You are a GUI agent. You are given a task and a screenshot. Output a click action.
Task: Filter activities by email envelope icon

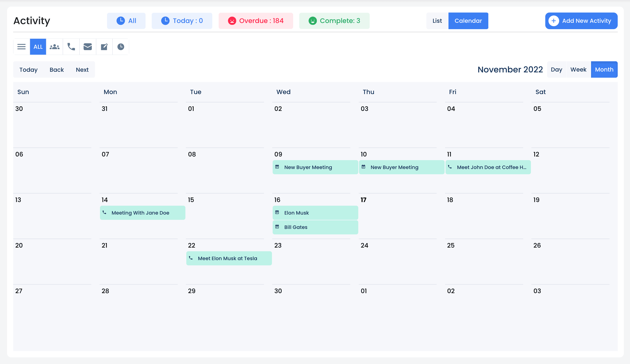pyautogui.click(x=88, y=47)
